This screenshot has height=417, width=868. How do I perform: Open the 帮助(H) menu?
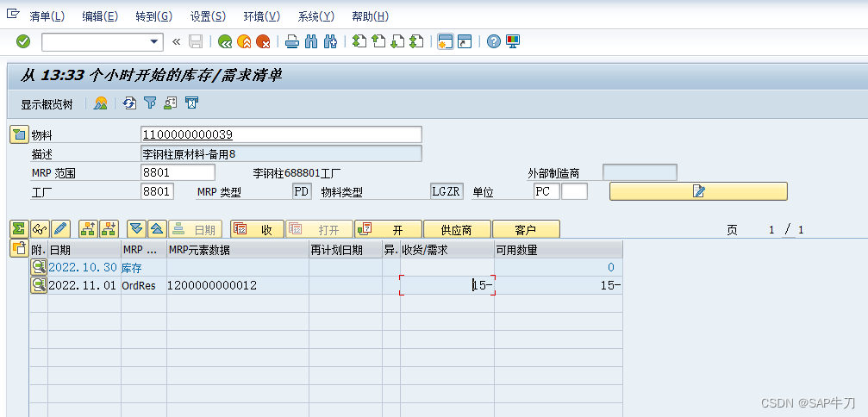pos(371,16)
